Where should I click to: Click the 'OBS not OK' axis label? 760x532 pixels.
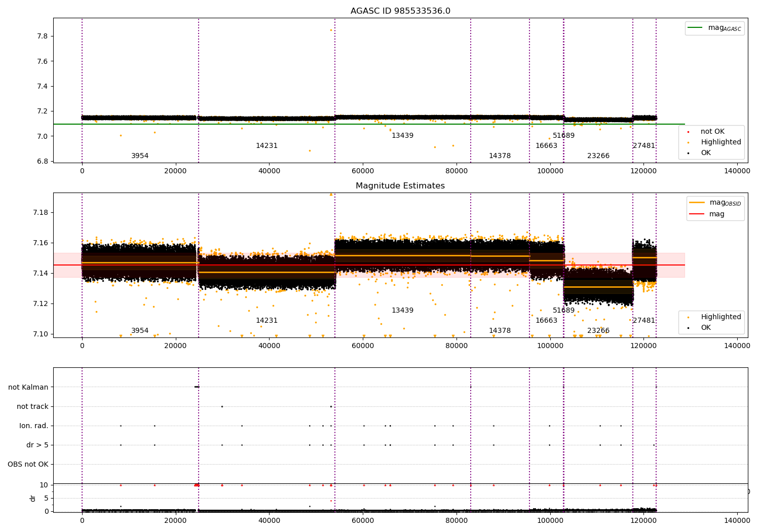tap(28, 464)
